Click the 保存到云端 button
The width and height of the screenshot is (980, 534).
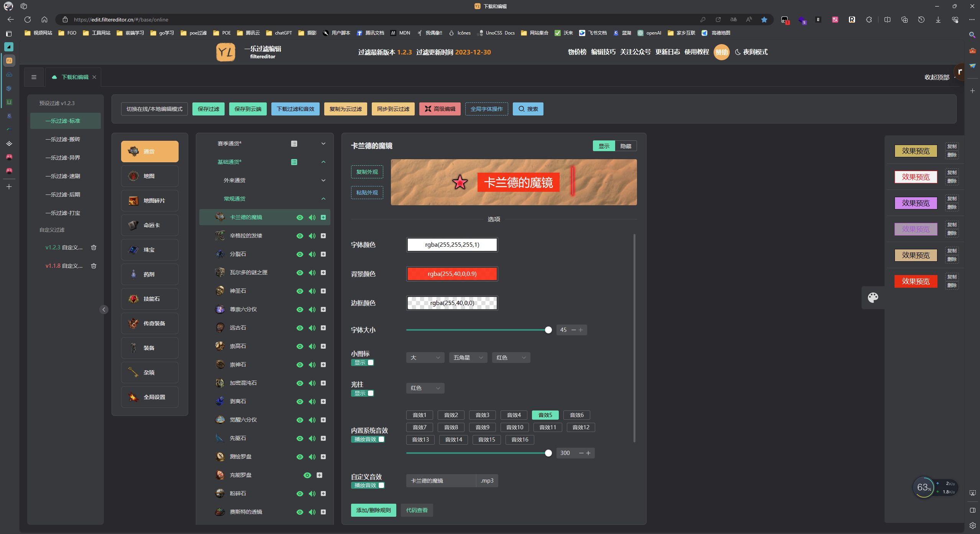(x=248, y=109)
